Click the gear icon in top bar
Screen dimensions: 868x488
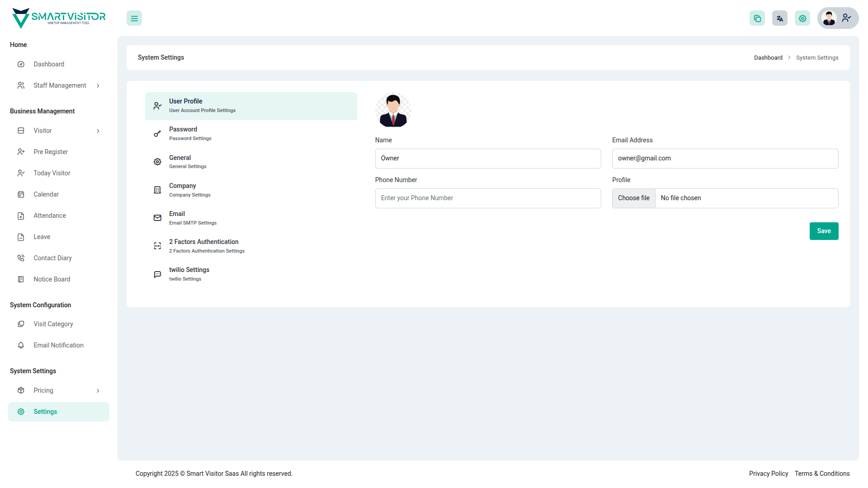pos(802,19)
